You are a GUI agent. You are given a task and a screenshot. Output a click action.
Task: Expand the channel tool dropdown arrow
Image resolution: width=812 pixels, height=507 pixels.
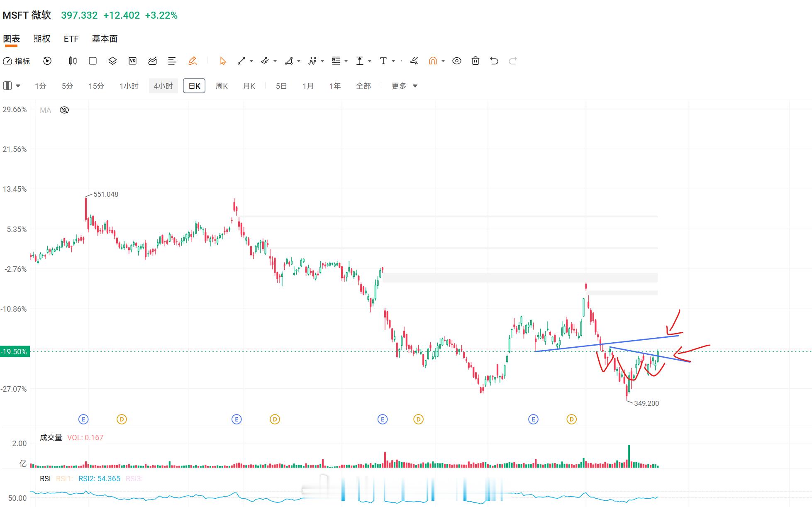[275, 61]
